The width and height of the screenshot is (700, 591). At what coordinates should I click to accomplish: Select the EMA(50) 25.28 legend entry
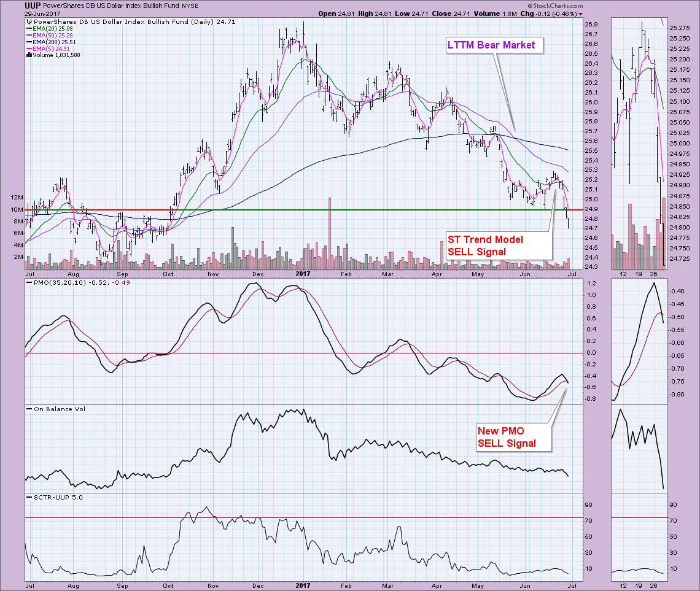(x=50, y=35)
